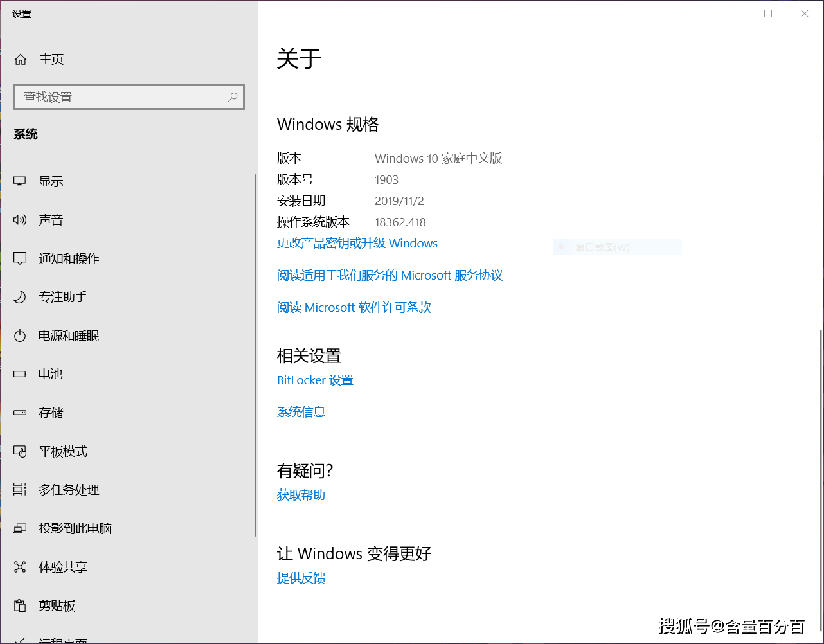
Task: Select the Battery (电池) icon
Action: pyautogui.click(x=20, y=374)
